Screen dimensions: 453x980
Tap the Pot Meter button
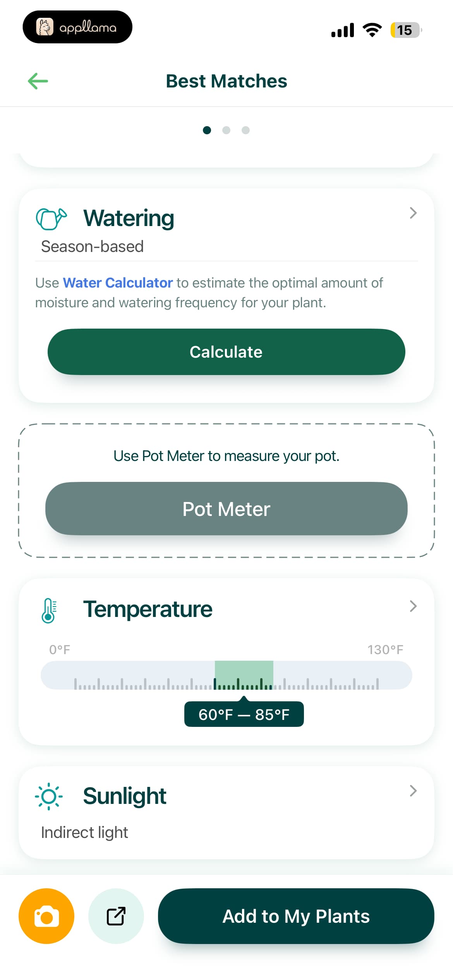[226, 509]
